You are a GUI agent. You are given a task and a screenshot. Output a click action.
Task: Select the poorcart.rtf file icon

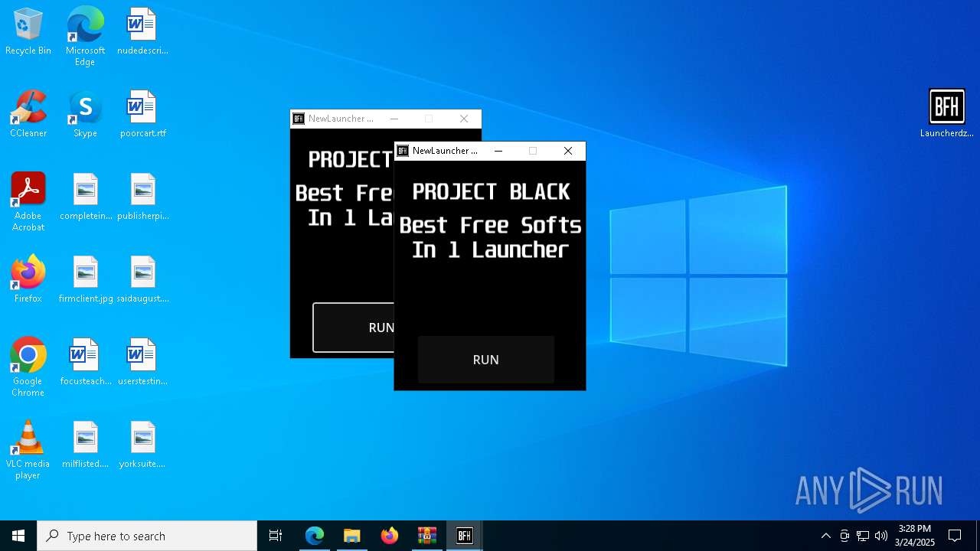click(142, 115)
